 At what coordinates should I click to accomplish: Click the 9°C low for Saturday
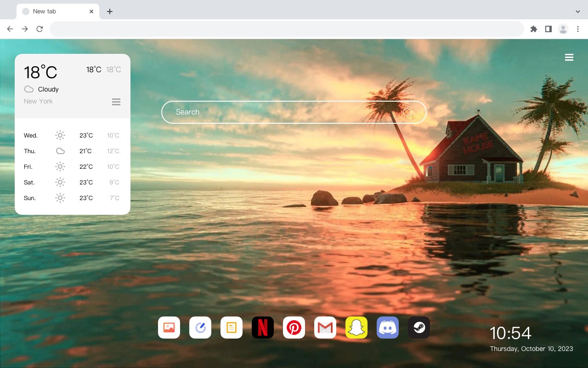(x=114, y=183)
